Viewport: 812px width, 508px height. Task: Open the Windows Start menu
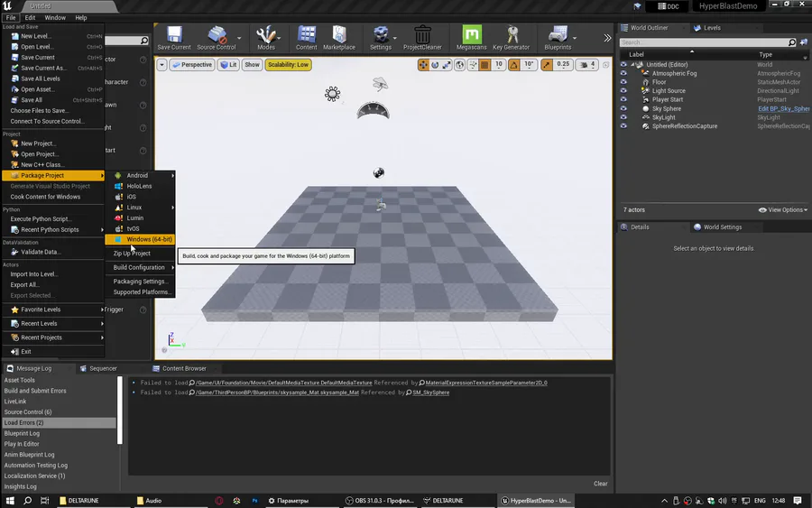point(10,500)
